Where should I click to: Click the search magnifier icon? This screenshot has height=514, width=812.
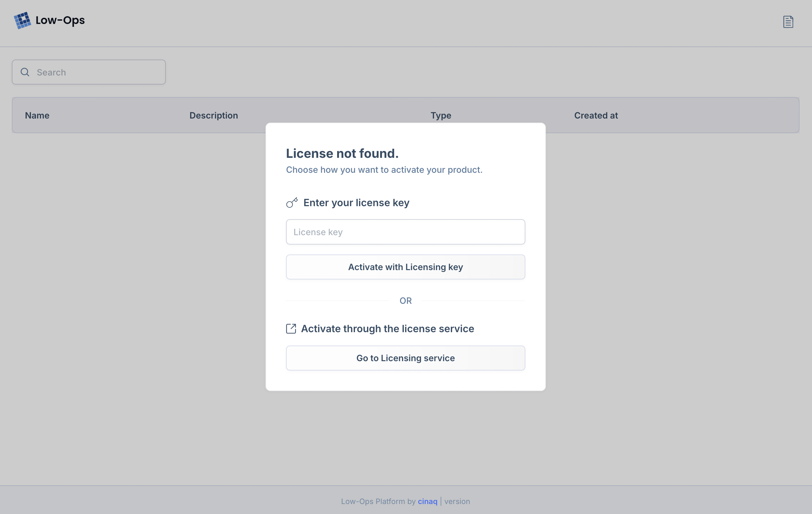pyautogui.click(x=25, y=72)
